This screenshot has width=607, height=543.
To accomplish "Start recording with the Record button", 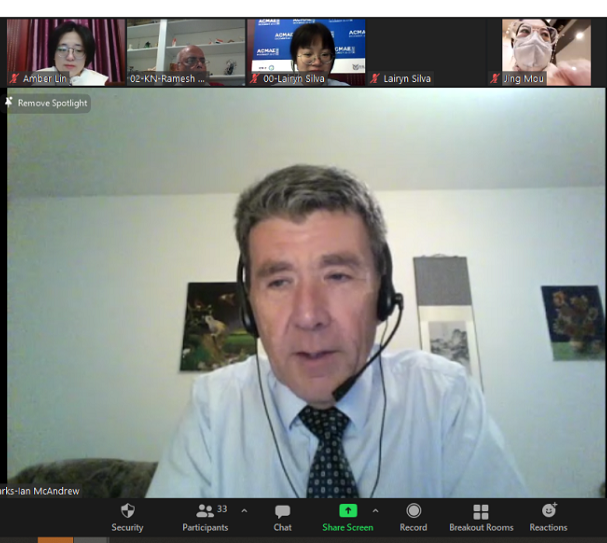I will (413, 511).
